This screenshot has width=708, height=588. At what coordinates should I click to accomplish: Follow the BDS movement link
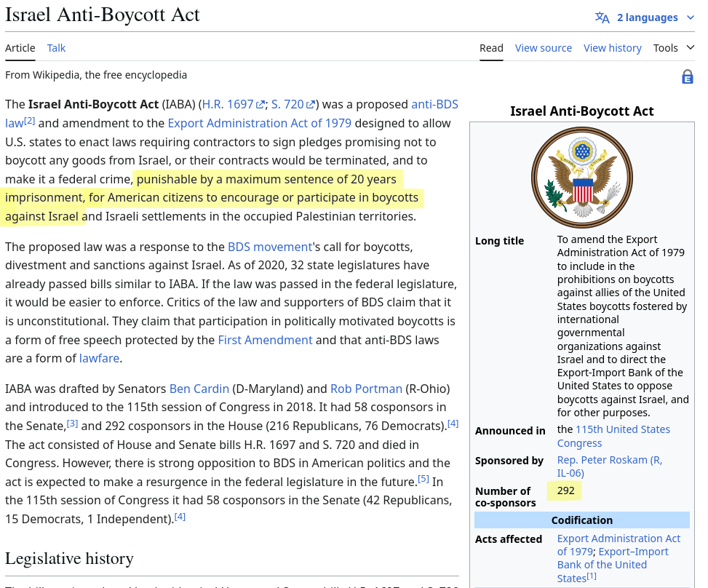(270, 247)
